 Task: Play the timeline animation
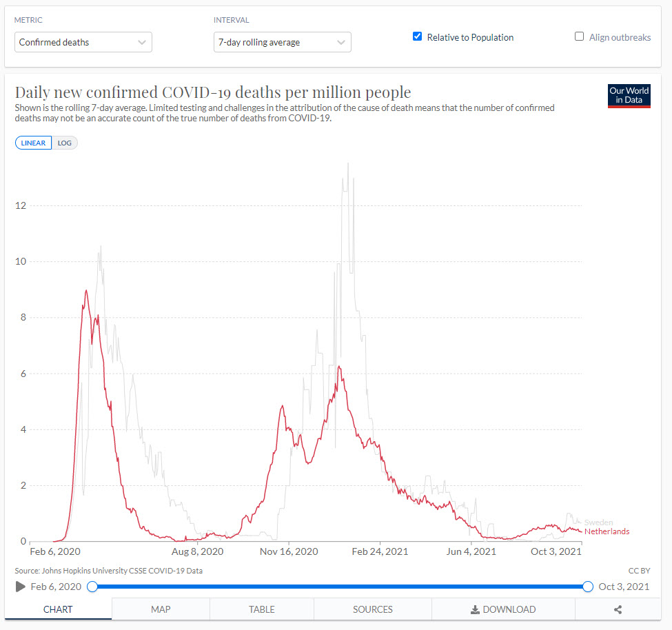pos(20,587)
